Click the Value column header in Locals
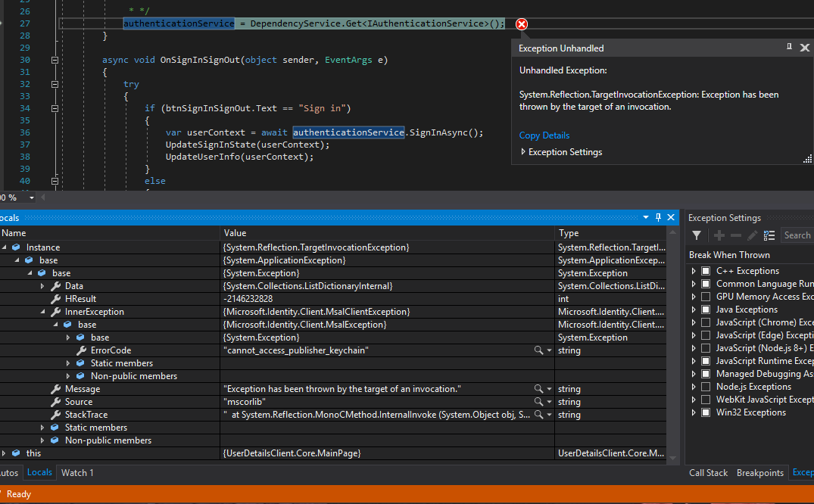This screenshot has width=814, height=504. pos(388,233)
